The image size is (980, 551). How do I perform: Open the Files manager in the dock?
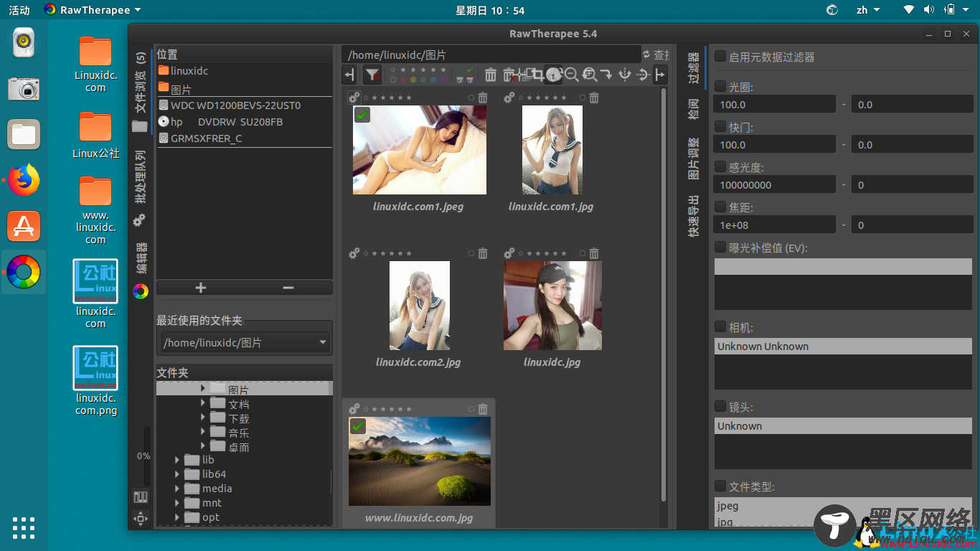point(24,134)
